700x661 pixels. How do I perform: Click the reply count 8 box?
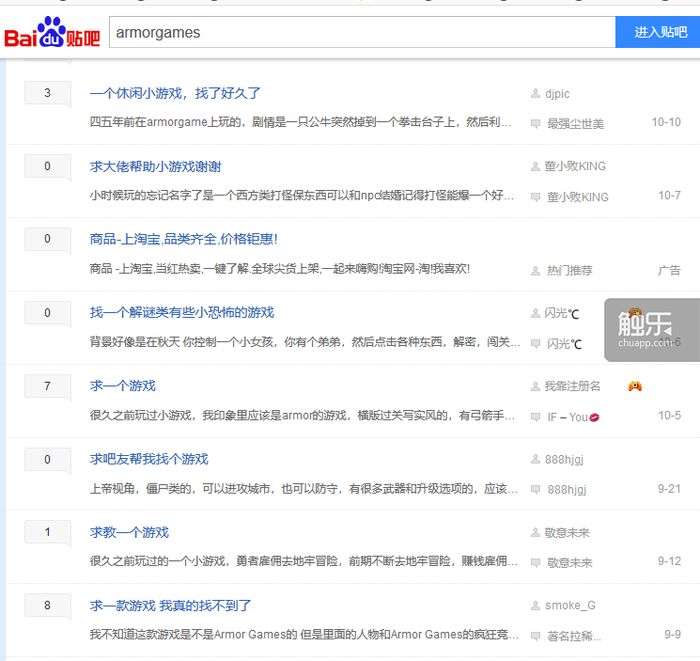coord(47,605)
